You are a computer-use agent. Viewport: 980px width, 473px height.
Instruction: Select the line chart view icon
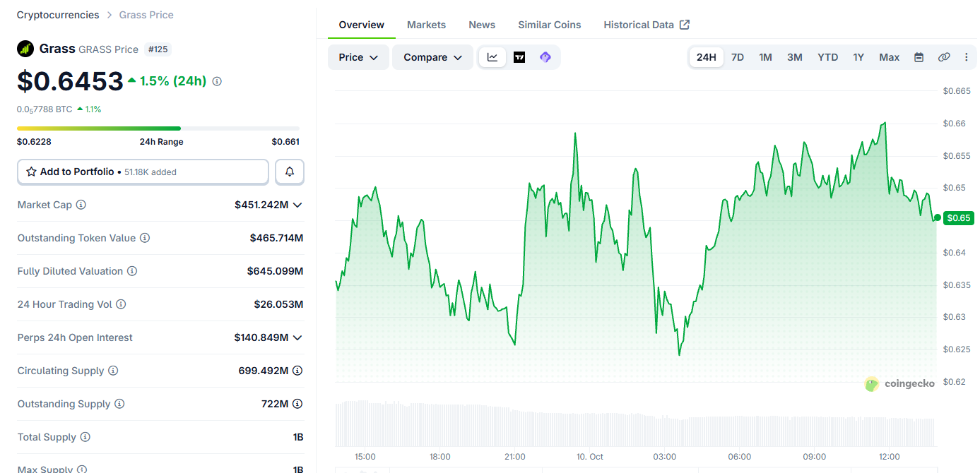492,57
